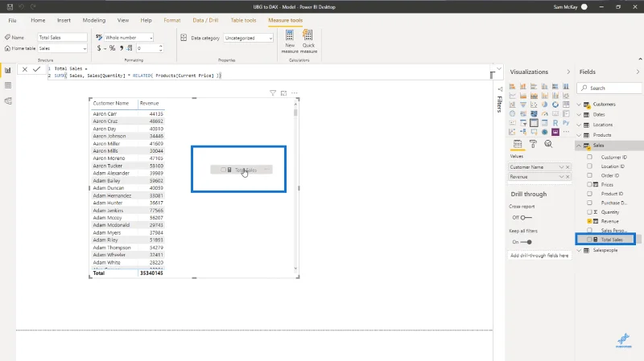This screenshot has height=361, width=644.
Task: Select the Stacked bar chart icon
Action: [512, 87]
